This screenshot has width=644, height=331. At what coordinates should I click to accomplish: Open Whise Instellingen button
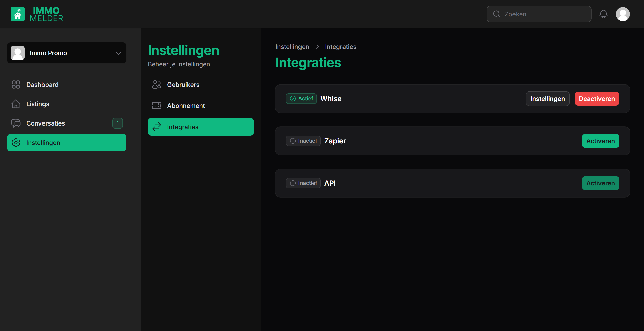(x=547, y=99)
